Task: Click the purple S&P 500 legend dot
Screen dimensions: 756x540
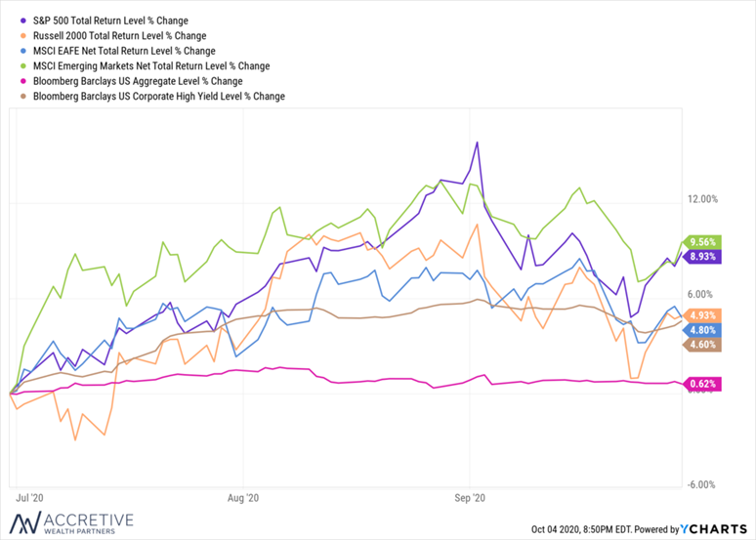Action: (23, 20)
